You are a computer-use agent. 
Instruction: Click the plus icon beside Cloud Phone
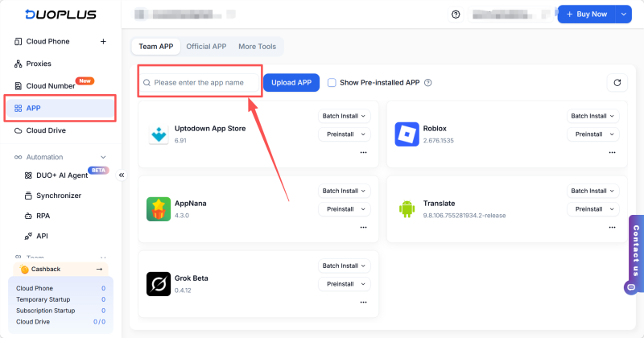pos(102,41)
